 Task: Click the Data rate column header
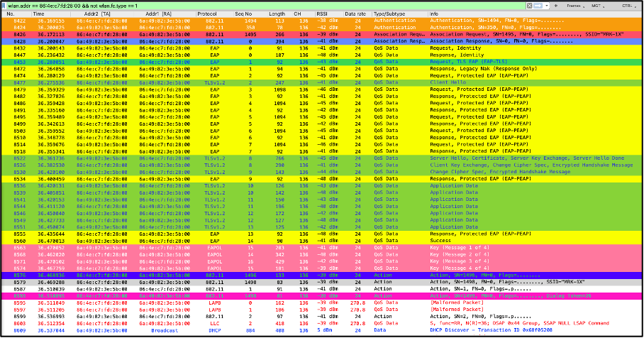[355, 13]
